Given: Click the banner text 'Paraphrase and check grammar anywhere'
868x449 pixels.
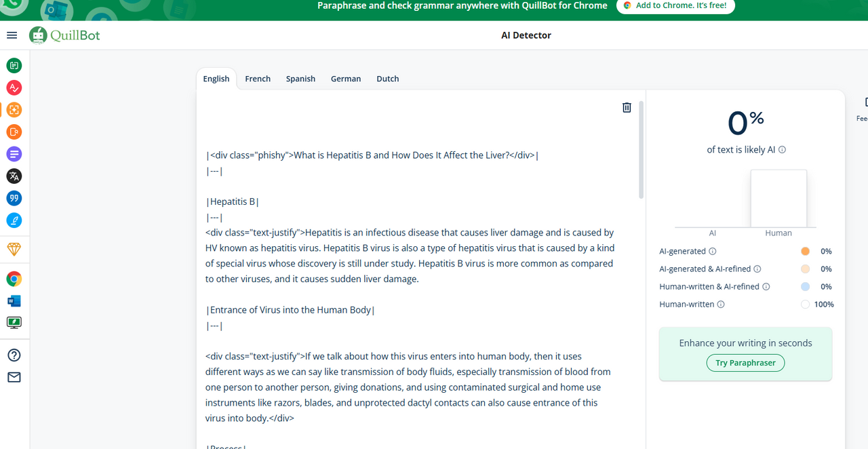Looking at the screenshot, I should pos(462,5).
